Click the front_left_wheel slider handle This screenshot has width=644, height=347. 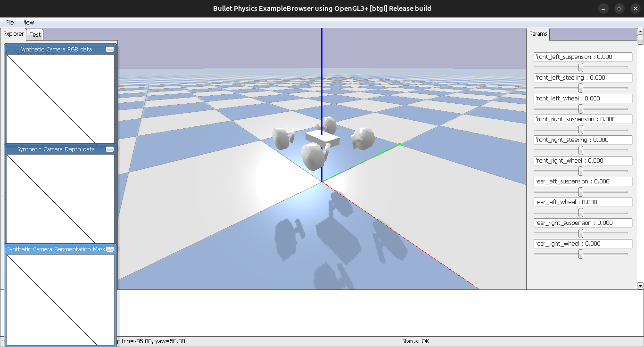581,109
